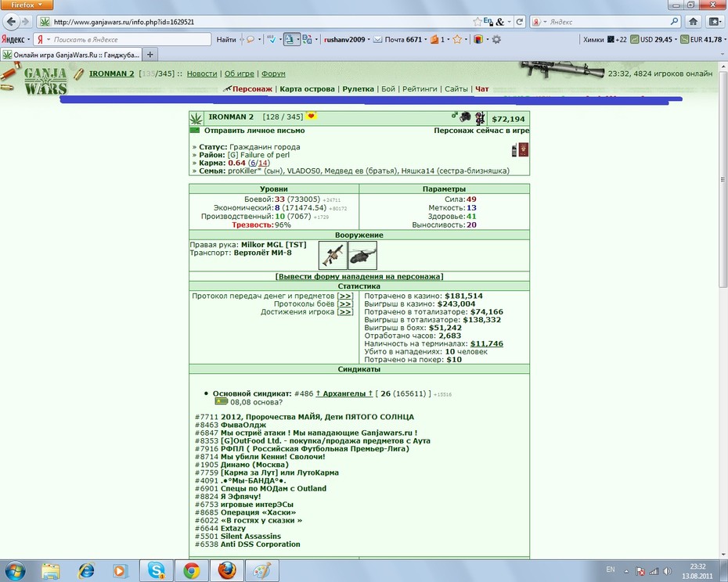The image size is (728, 582).
Task: Open Internet Explorer from the taskbar
Action: click(x=86, y=570)
